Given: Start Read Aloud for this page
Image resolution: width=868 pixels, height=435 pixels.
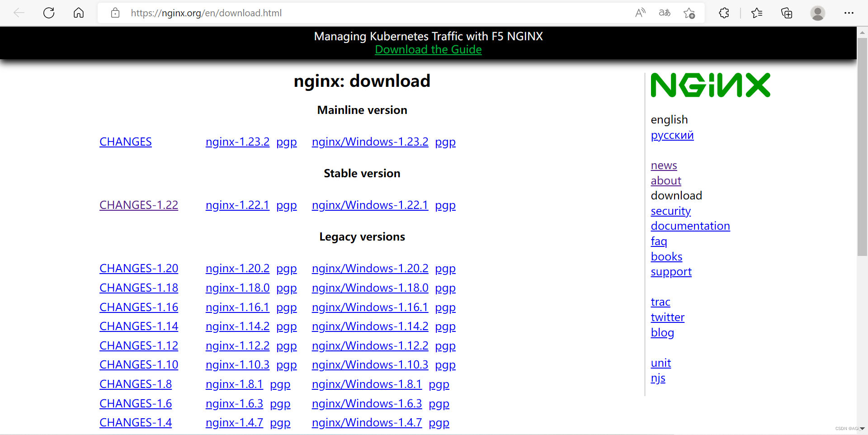Looking at the screenshot, I should click(640, 13).
